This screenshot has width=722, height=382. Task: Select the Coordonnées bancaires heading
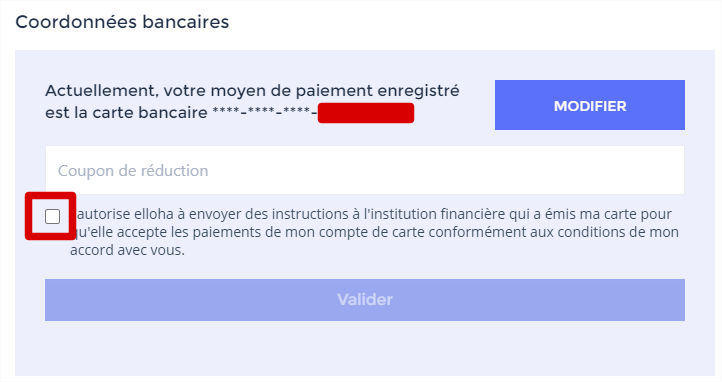point(122,22)
